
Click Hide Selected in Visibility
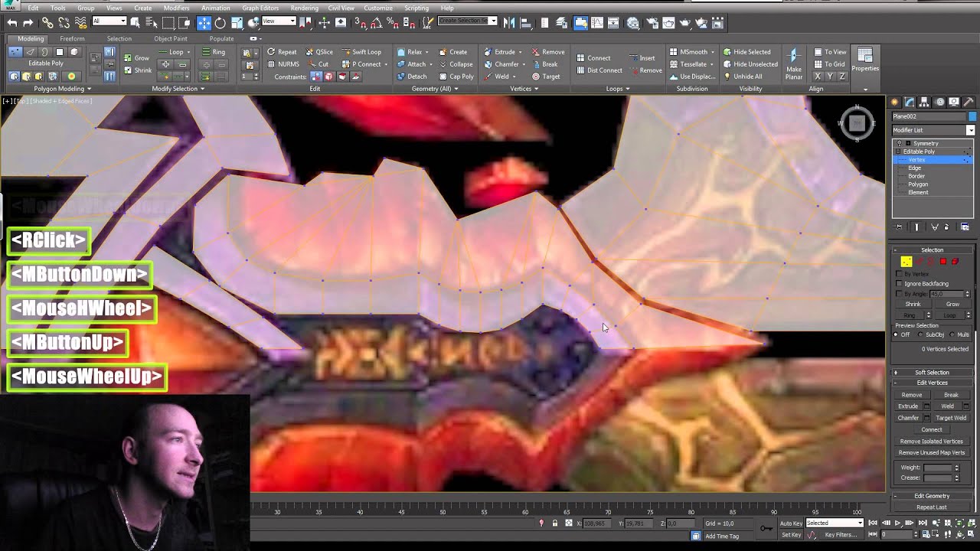[x=747, y=52]
